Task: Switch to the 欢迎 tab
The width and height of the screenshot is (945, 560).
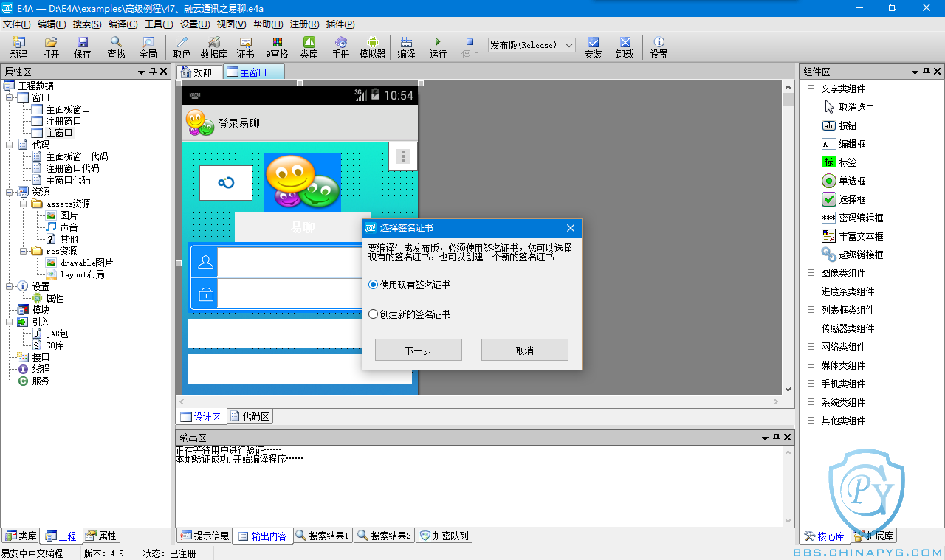Action: click(x=199, y=72)
